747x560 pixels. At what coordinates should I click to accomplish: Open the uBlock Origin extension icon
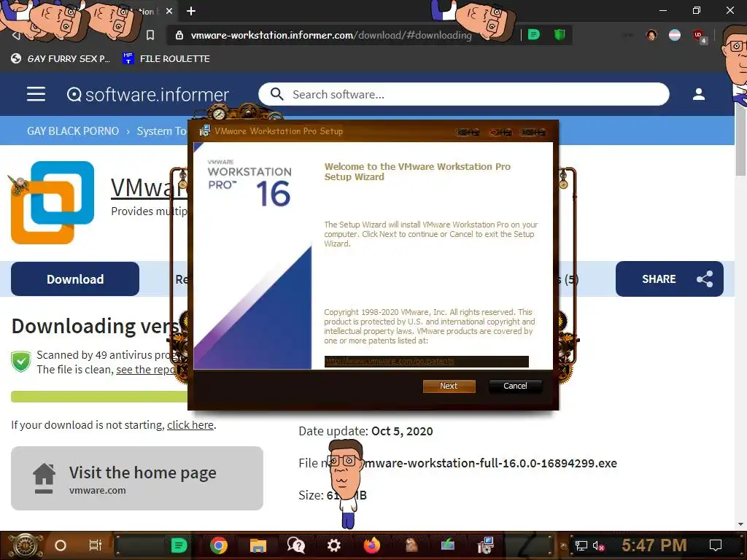coord(700,36)
